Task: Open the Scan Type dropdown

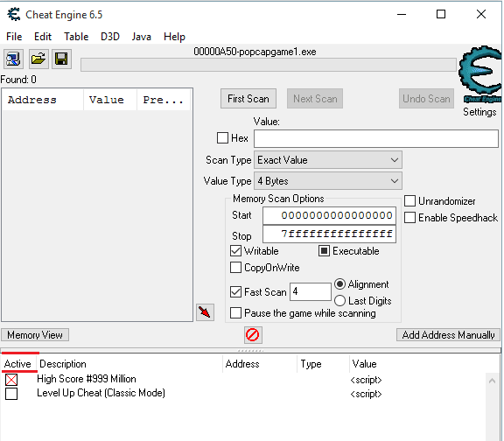Action: click(x=328, y=160)
